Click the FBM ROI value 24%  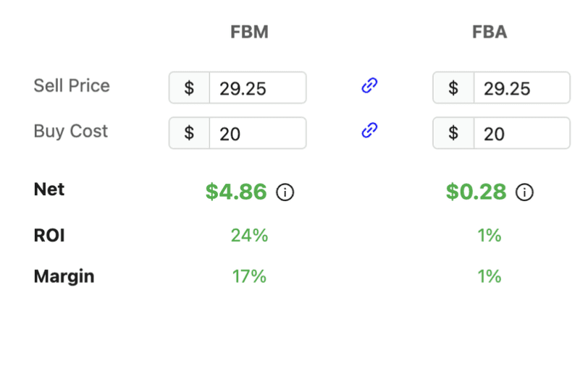click(249, 236)
